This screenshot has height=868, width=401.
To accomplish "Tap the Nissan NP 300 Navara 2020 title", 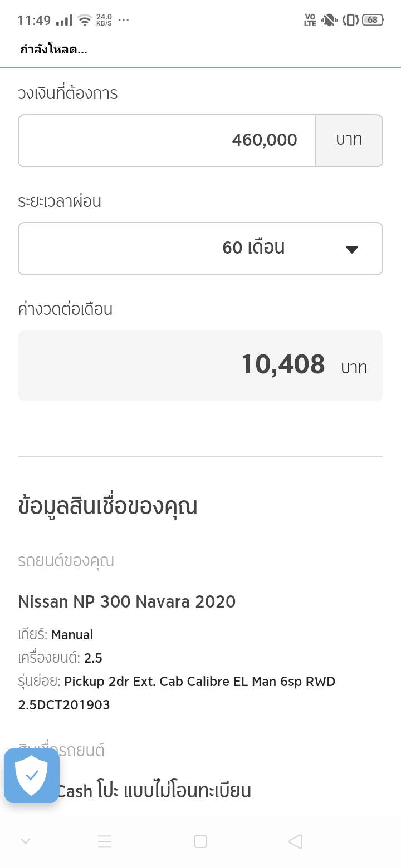I will pyautogui.click(x=127, y=601).
